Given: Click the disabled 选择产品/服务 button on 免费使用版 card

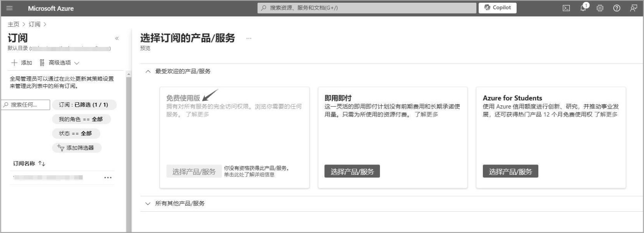Looking at the screenshot, I should coord(194,171).
